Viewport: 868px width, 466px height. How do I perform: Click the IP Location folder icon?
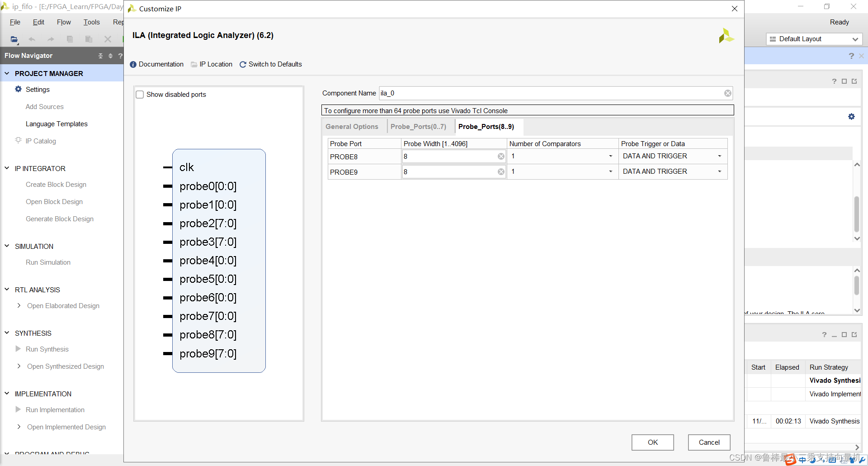pos(194,65)
